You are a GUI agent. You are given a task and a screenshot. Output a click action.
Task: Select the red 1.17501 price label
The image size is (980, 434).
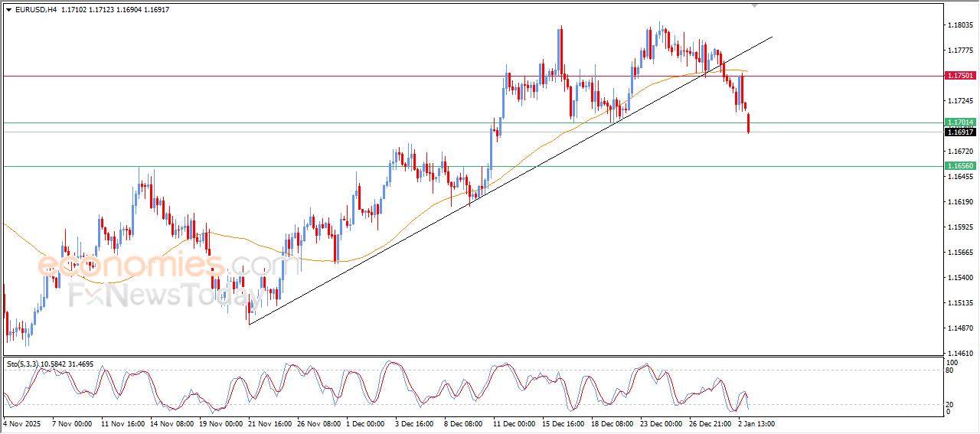959,76
